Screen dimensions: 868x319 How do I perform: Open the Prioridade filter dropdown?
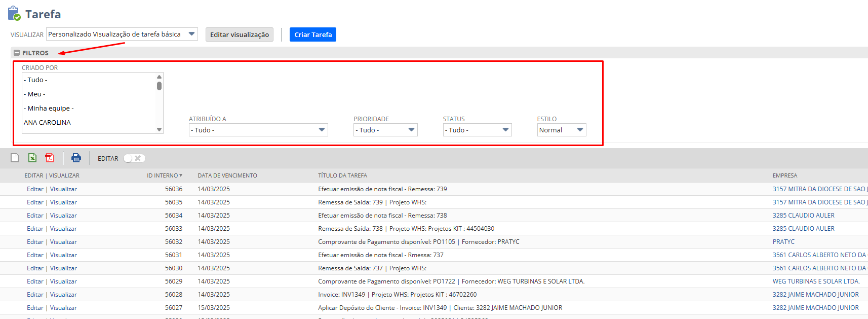(x=385, y=130)
